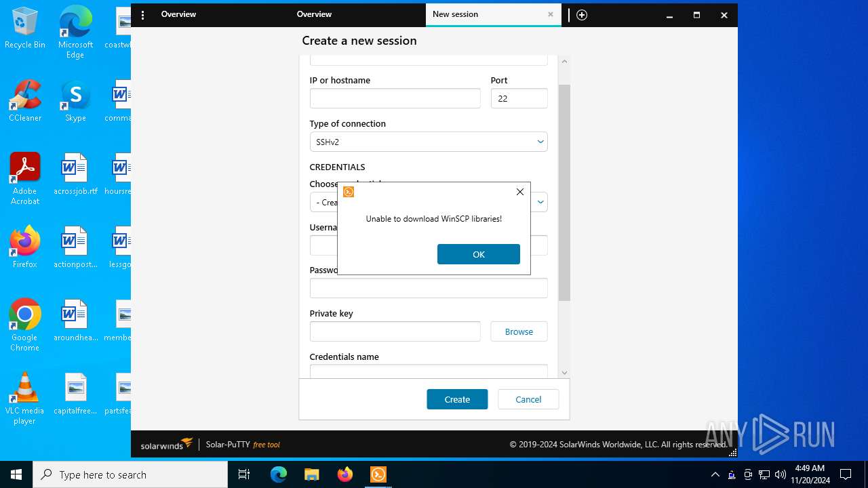Viewport: 868px width, 488px height.
Task: Click the Create button
Action: click(x=457, y=399)
